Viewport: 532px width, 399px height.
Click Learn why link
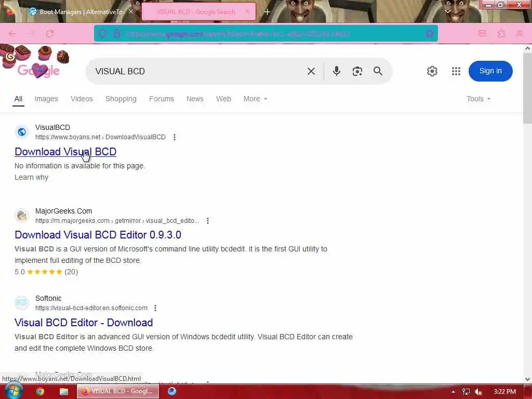[x=31, y=178]
